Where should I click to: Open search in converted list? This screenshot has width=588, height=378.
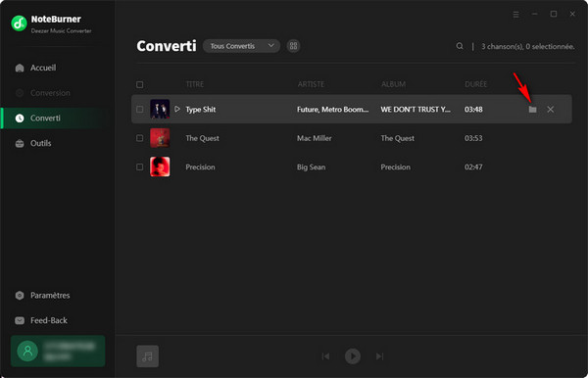coord(460,46)
